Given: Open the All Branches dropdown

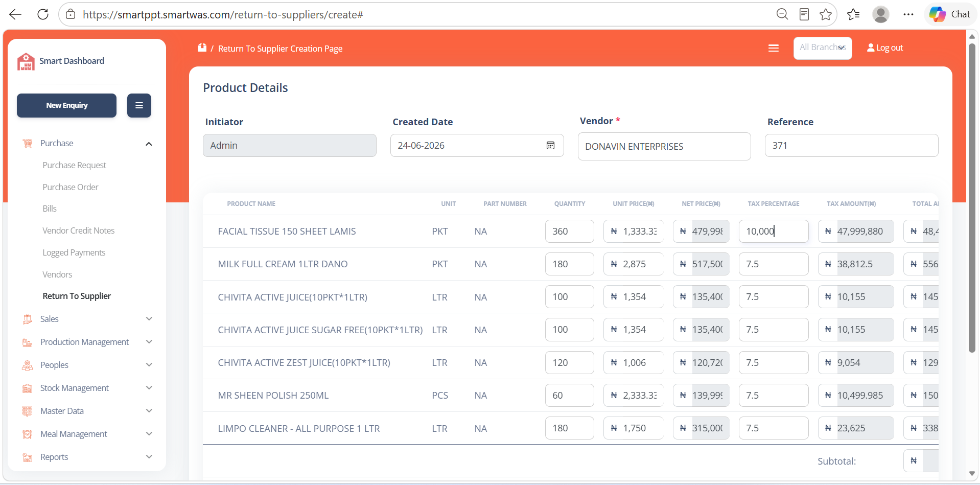Looking at the screenshot, I should tap(823, 48).
